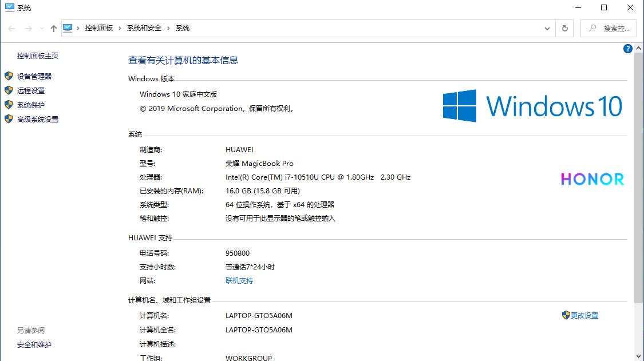Click the back navigation arrow
Image resolution: width=644 pixels, height=361 pixels.
tap(11, 27)
